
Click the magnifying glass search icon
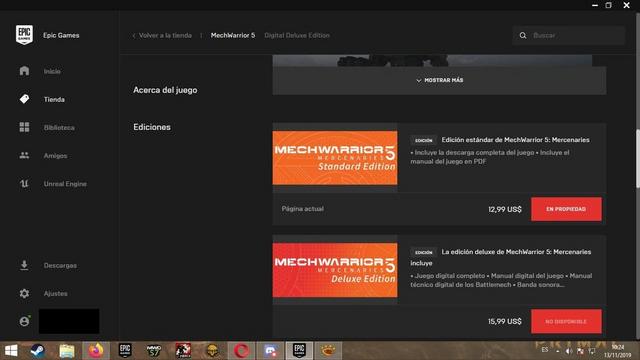point(523,36)
